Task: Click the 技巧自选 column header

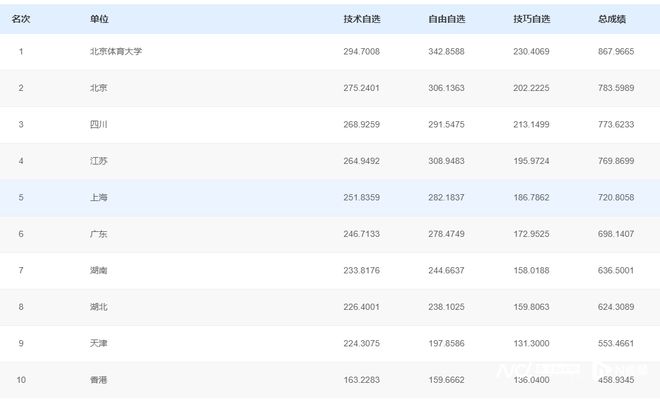Action: [532, 18]
